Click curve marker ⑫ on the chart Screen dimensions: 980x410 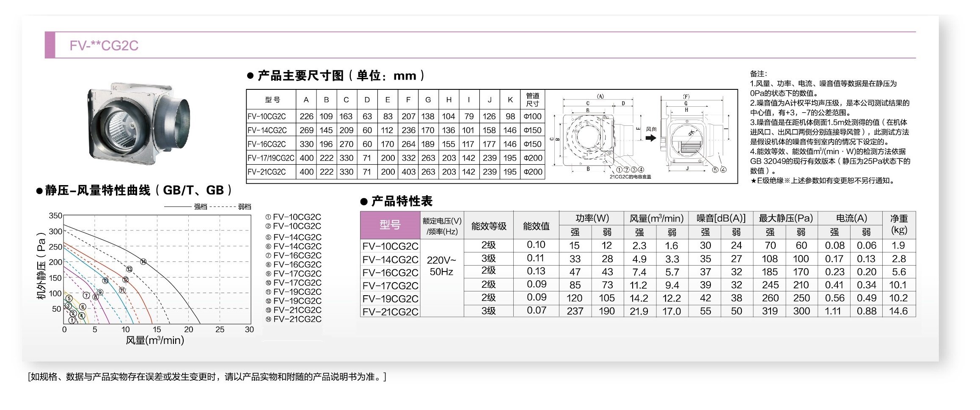[126, 280]
